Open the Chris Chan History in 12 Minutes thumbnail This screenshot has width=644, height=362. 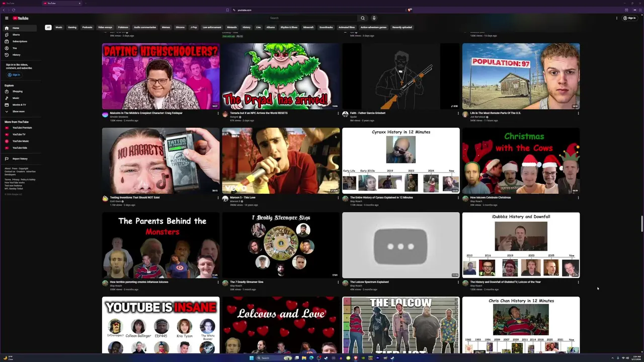click(x=521, y=325)
